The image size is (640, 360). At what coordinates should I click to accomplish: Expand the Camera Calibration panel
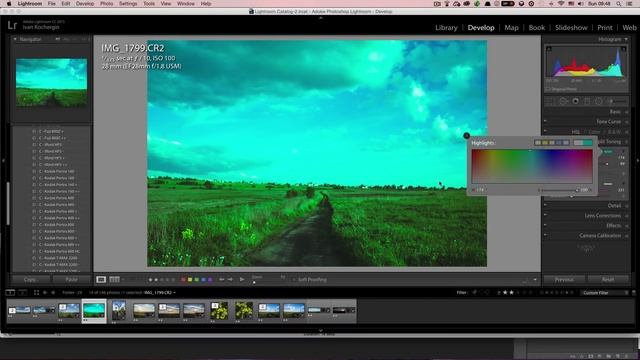[x=626, y=236]
